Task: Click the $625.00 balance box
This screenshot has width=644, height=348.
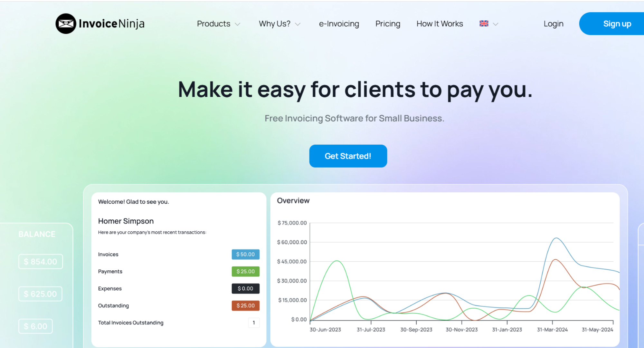Action: (40, 294)
